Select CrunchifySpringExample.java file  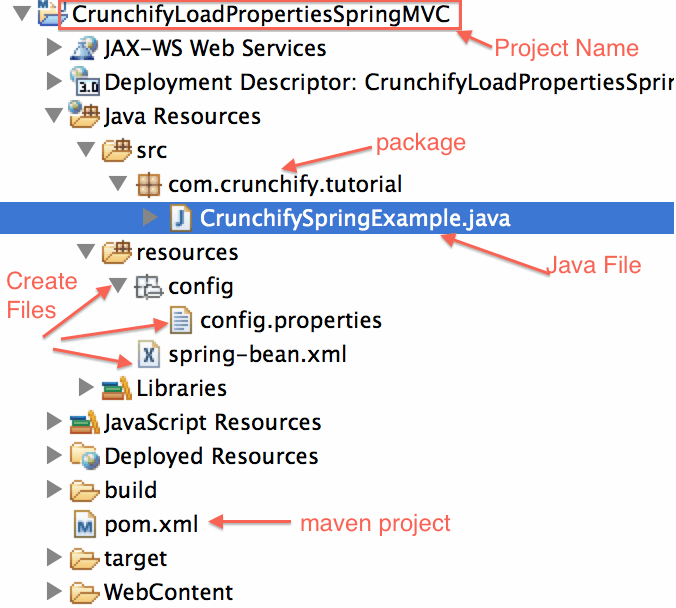[x=355, y=218]
